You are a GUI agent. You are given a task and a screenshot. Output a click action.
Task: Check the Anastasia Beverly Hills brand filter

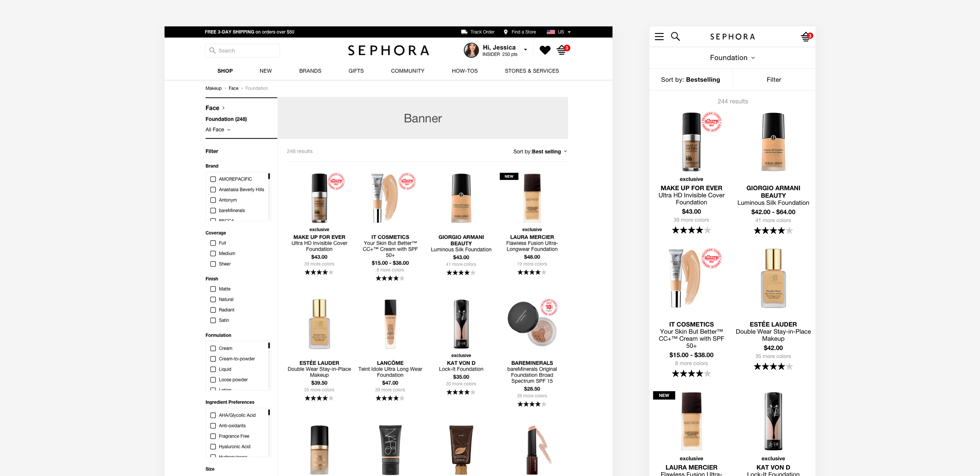click(213, 190)
